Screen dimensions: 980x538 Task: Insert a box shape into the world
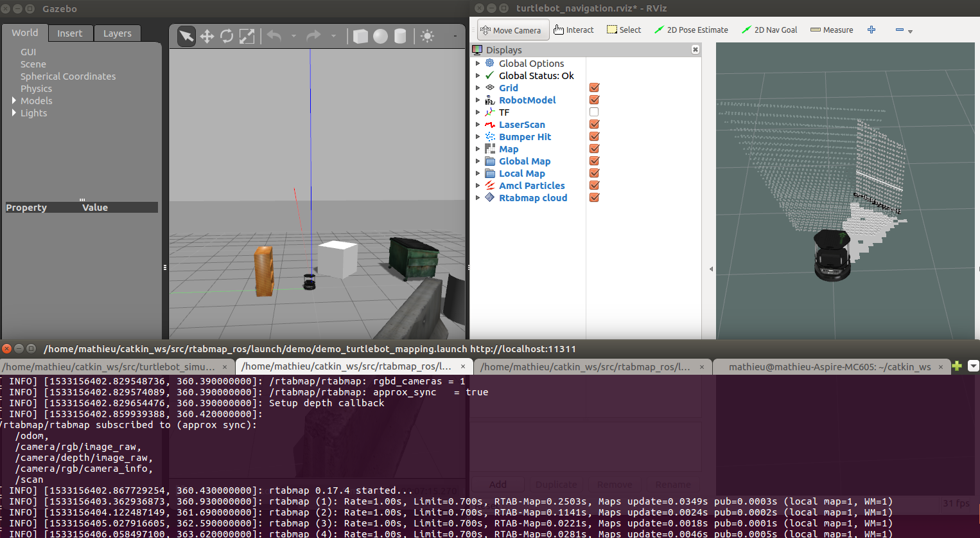click(x=361, y=37)
